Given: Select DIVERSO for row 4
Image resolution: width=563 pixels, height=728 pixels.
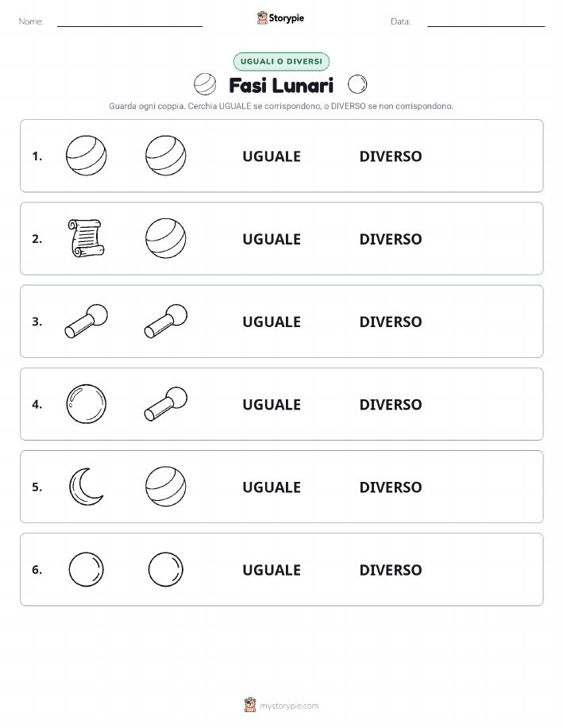Looking at the screenshot, I should [x=391, y=404].
